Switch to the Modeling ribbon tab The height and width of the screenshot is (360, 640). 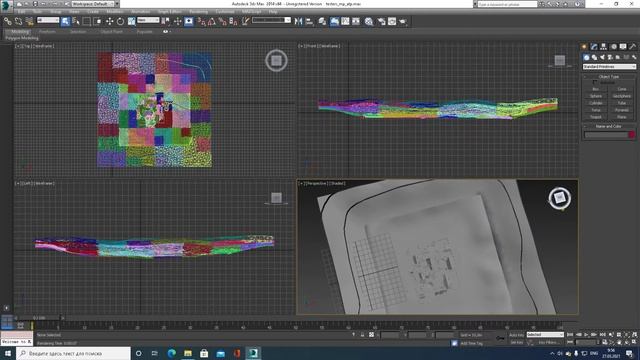point(20,31)
